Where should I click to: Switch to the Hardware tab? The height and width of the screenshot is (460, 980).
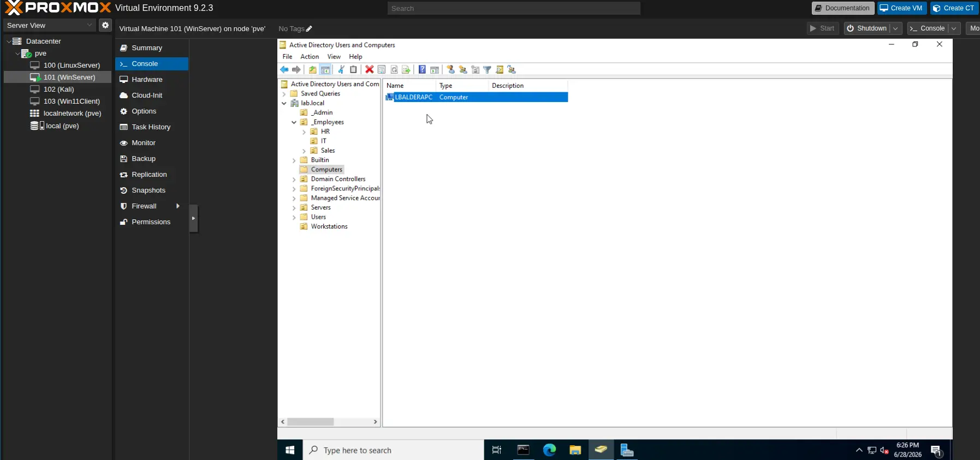pyautogui.click(x=152, y=80)
